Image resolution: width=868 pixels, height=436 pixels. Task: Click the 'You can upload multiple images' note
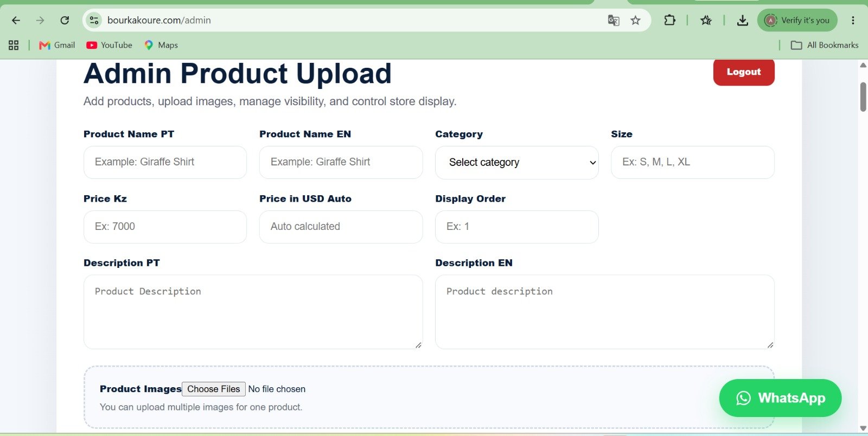click(x=201, y=407)
